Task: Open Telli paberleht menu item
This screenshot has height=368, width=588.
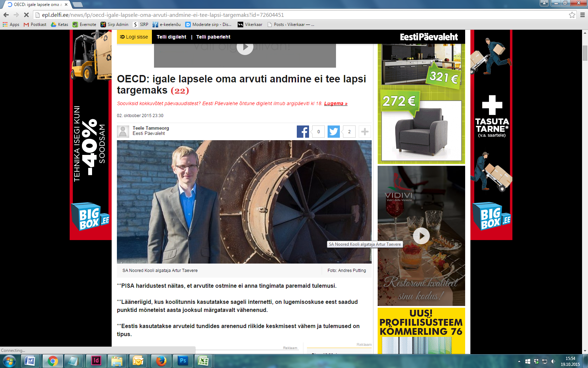Action: click(213, 37)
